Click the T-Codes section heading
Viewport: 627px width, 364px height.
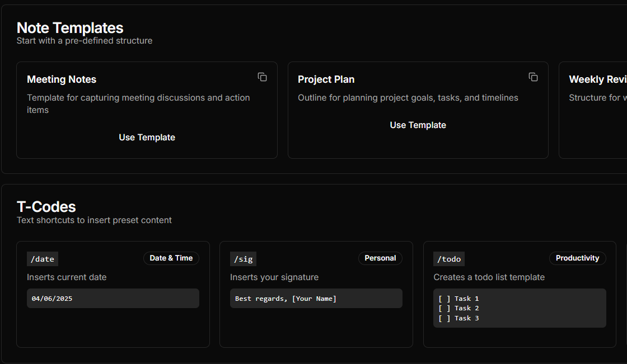point(46,207)
